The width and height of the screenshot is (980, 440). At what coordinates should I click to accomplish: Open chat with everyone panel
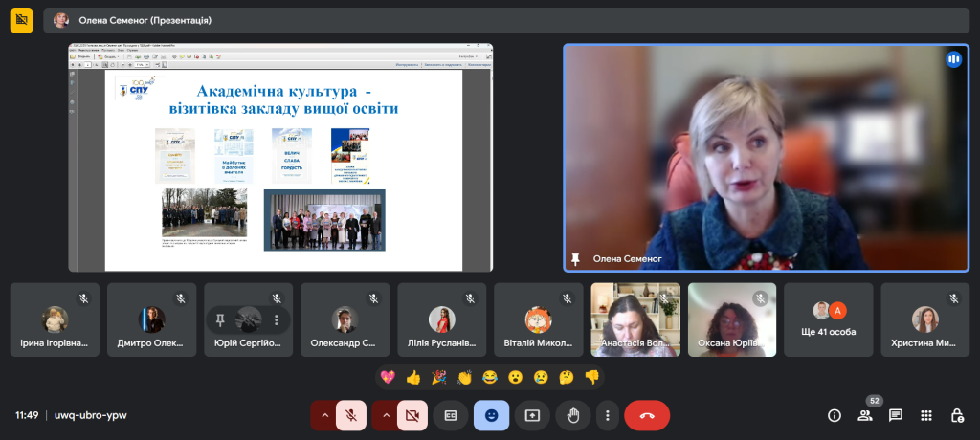tap(896, 415)
